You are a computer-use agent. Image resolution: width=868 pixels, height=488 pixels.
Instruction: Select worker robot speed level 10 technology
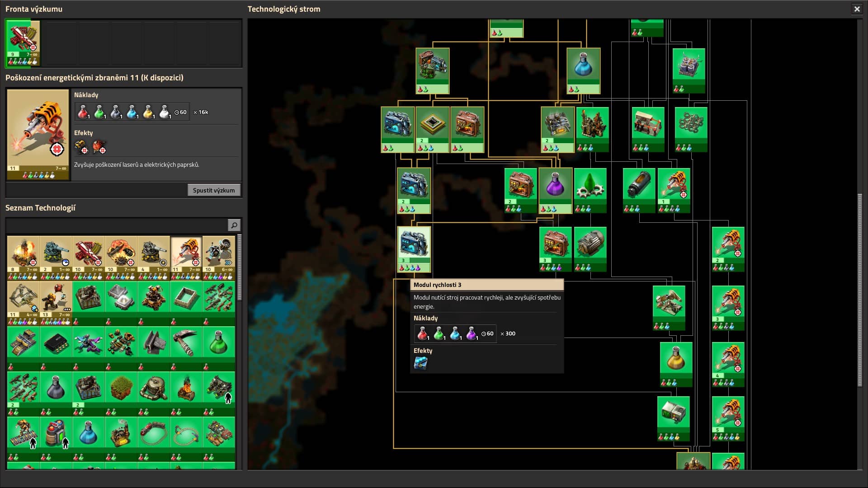coord(219,258)
